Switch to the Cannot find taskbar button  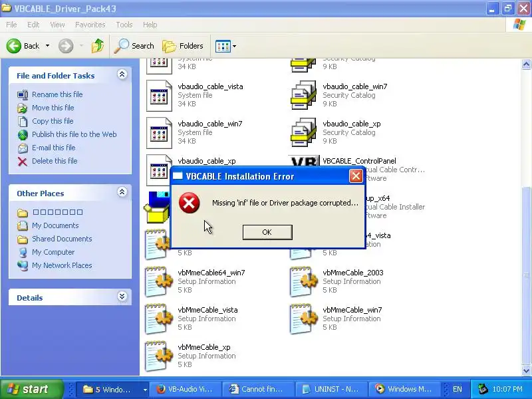tap(258, 389)
